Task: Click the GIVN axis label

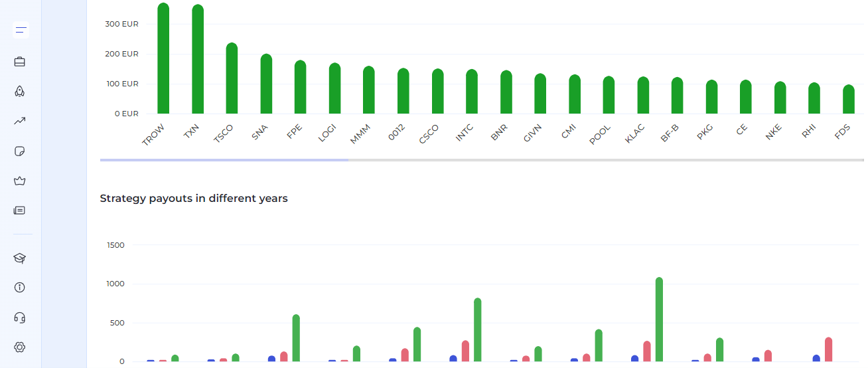Action: tap(534, 134)
